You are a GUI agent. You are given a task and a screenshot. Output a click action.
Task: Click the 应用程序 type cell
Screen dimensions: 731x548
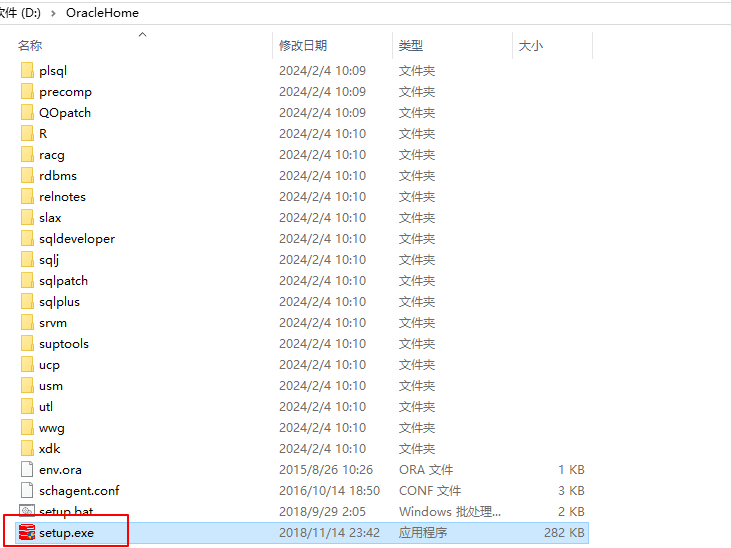pos(423,533)
